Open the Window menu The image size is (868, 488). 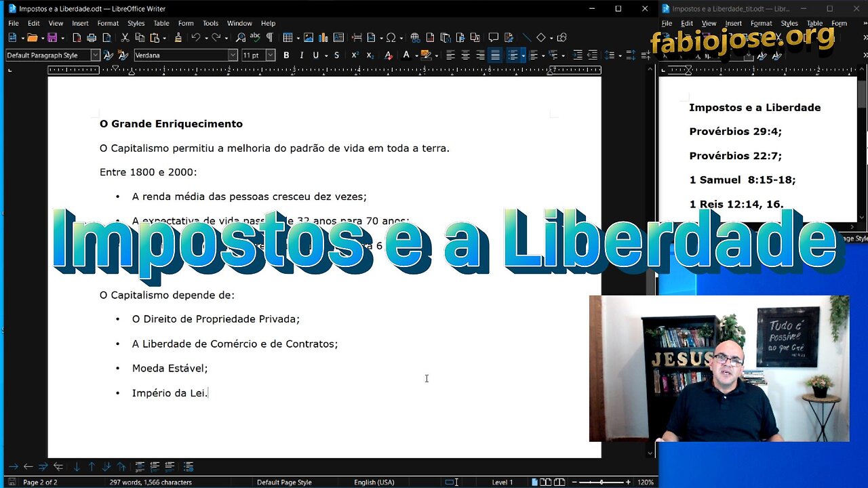(239, 23)
